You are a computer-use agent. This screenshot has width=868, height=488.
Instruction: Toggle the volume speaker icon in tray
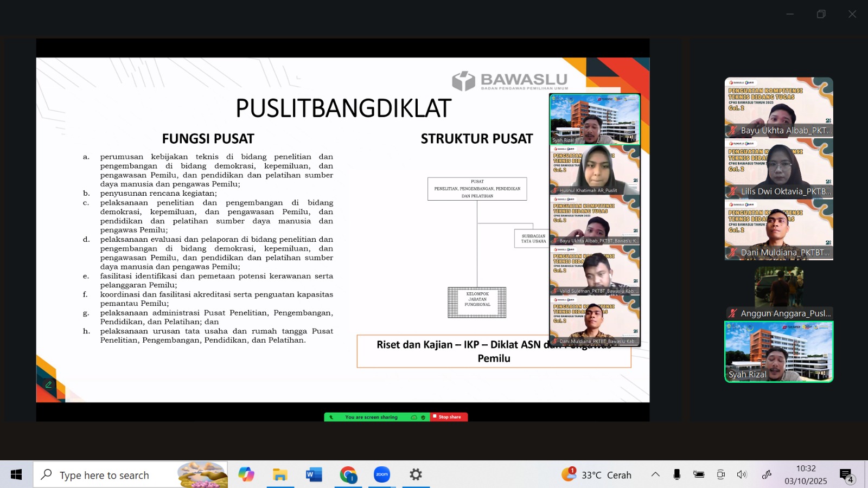[742, 475]
